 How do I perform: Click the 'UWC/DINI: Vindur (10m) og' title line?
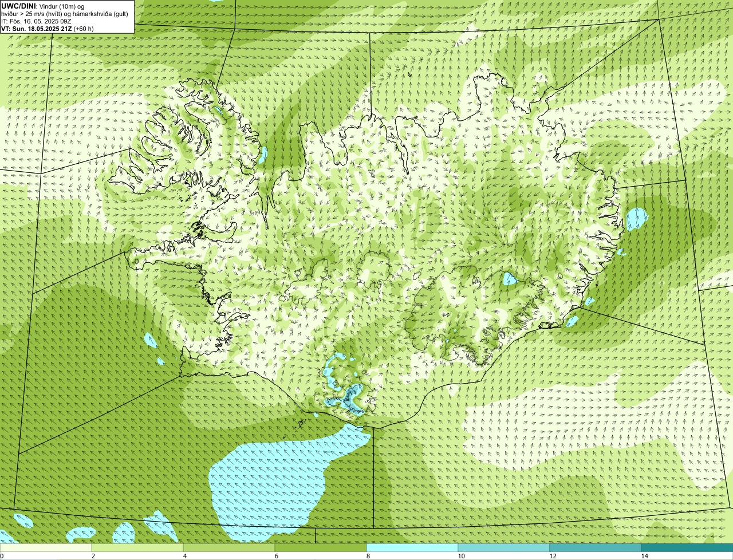coord(43,6)
